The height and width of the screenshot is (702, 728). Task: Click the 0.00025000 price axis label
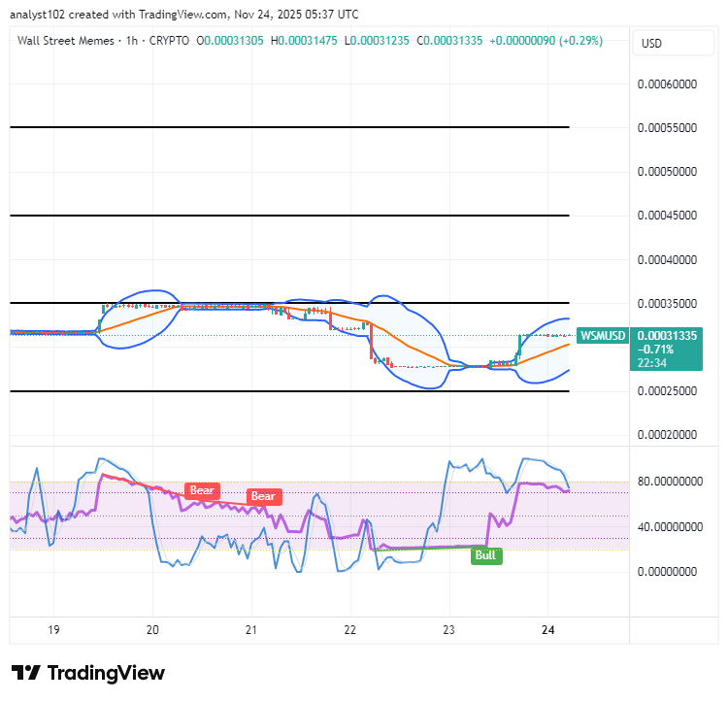[x=667, y=391]
